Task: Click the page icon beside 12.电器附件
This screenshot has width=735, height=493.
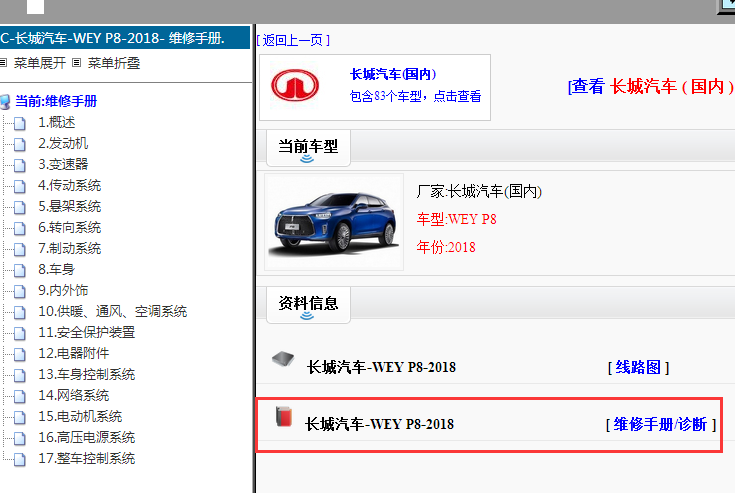Action: (x=20, y=354)
